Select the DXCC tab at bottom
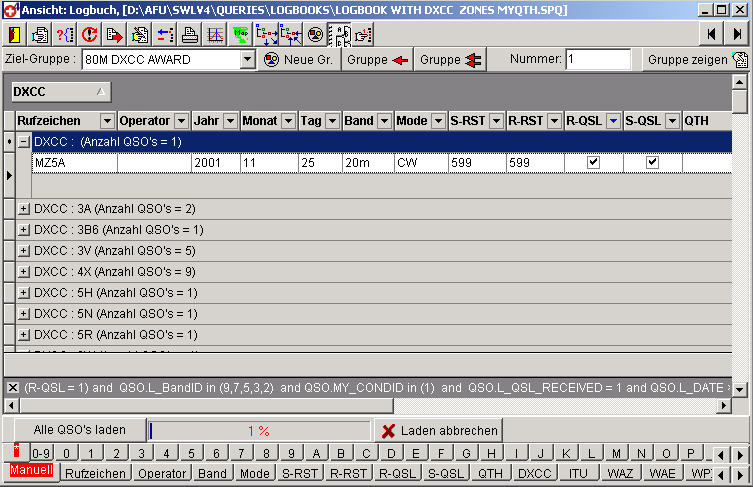This screenshot has width=753, height=487. (534, 474)
